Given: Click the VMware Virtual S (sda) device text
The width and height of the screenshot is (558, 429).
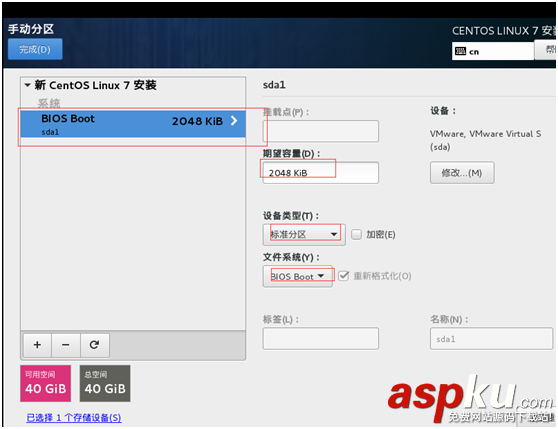Looking at the screenshot, I should [485, 140].
